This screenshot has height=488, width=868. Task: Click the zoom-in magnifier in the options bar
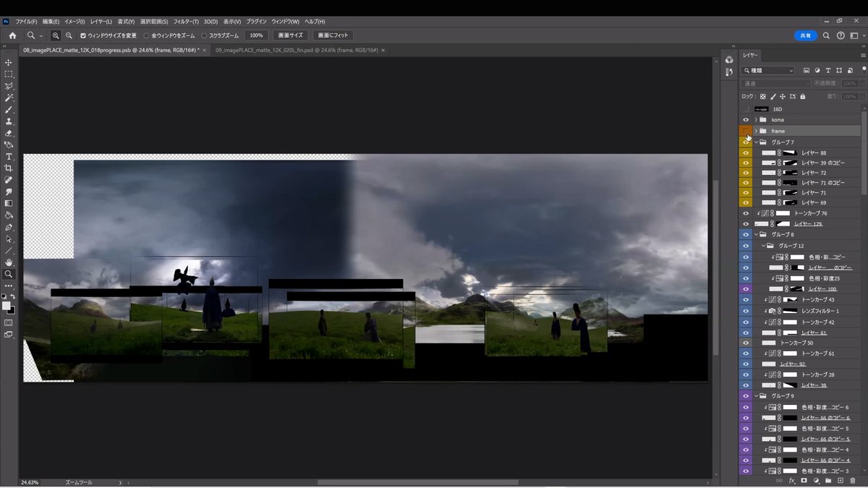coord(56,35)
